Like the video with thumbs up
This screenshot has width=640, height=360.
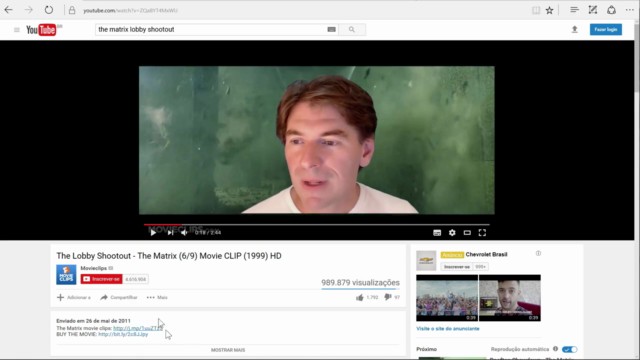[x=360, y=298]
